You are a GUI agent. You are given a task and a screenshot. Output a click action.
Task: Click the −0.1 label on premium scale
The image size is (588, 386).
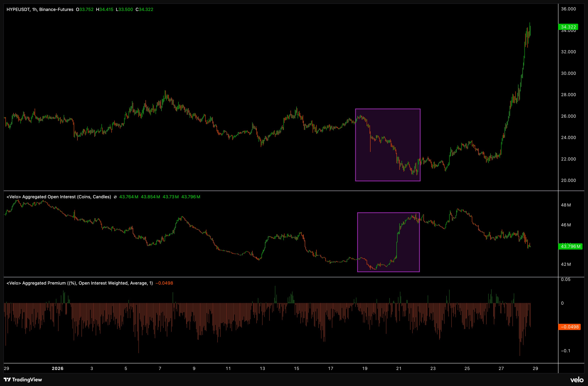click(566, 351)
